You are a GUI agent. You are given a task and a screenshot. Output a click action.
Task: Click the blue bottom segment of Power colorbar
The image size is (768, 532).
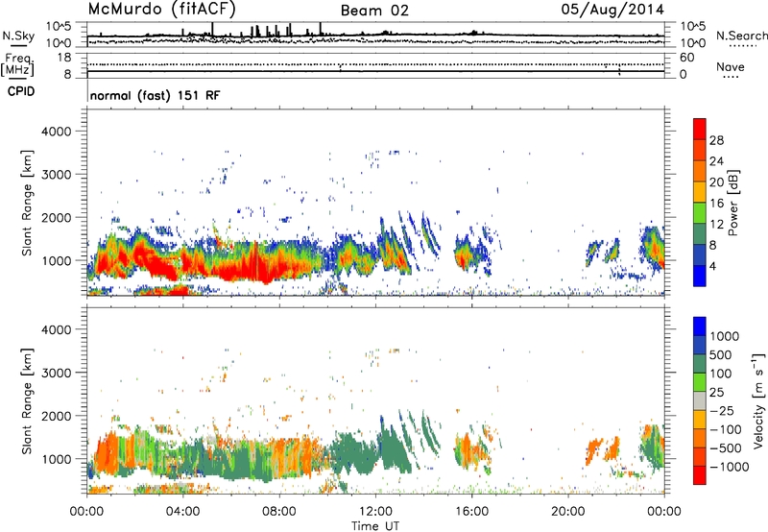point(700,276)
